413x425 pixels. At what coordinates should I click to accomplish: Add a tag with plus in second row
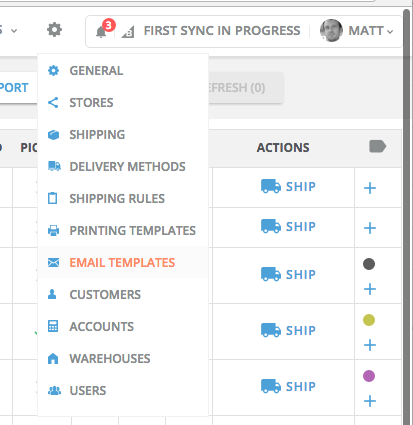370,228
